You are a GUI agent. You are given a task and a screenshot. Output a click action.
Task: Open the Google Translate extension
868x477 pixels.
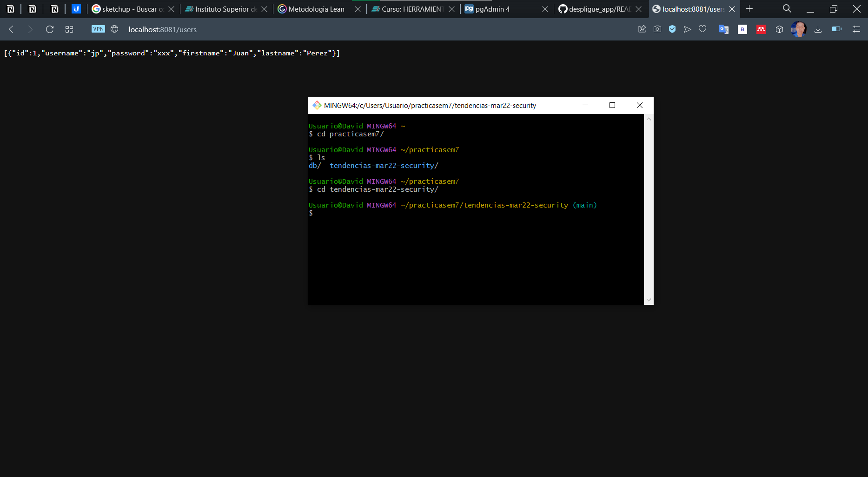pos(723,29)
